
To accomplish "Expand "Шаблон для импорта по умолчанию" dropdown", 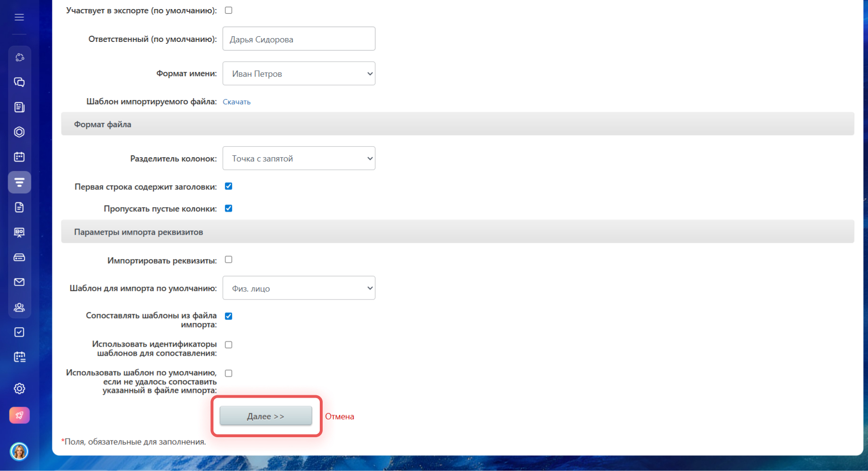I will coord(299,288).
